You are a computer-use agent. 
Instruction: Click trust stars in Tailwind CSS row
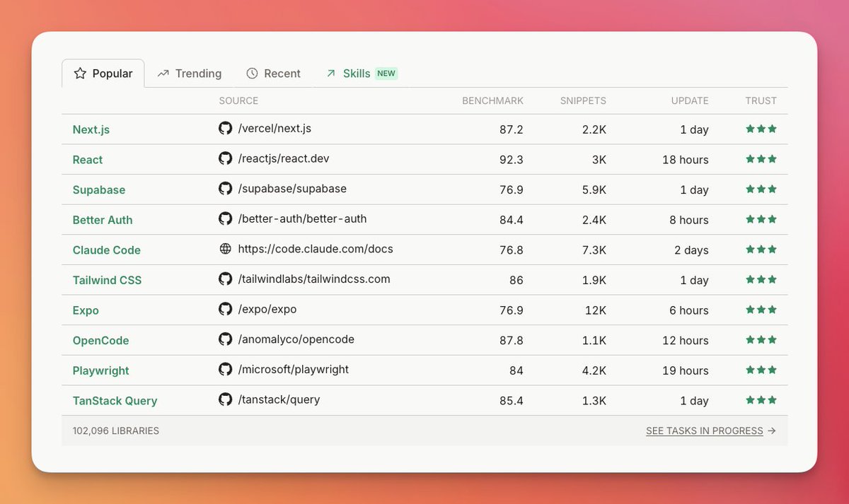tap(761, 279)
